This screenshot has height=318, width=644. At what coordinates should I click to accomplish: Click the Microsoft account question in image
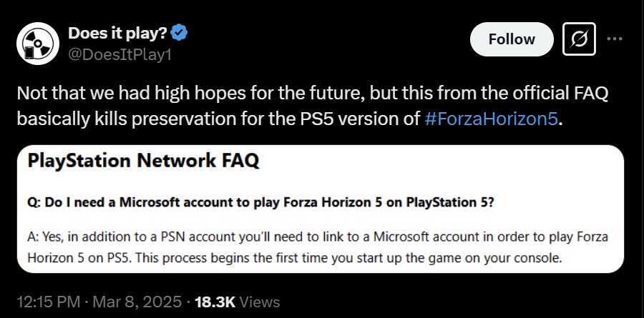click(x=260, y=202)
